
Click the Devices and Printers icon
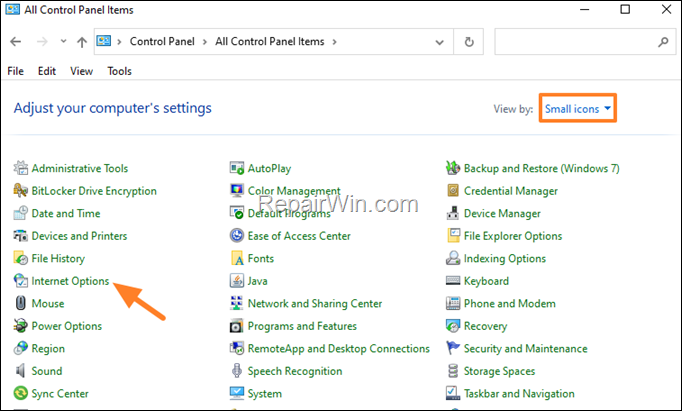pyautogui.click(x=20, y=236)
